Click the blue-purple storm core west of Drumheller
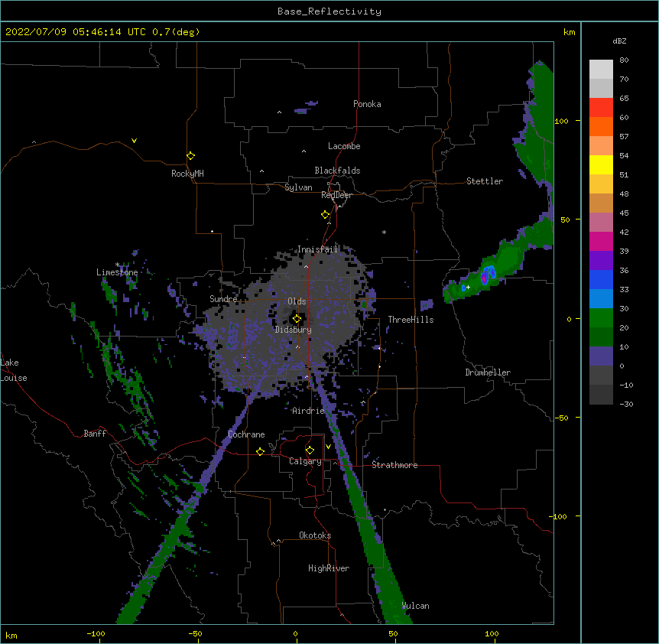This screenshot has width=659, height=644. pos(488,274)
